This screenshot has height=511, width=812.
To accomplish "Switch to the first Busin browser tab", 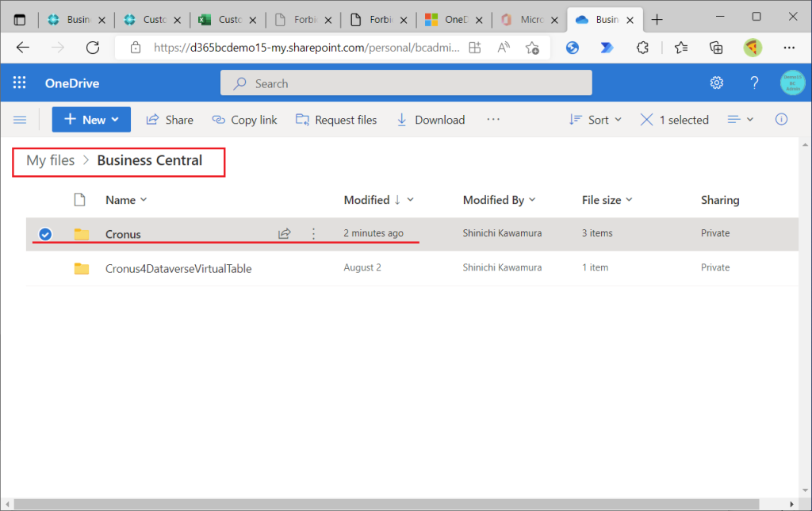I will tap(77, 20).
